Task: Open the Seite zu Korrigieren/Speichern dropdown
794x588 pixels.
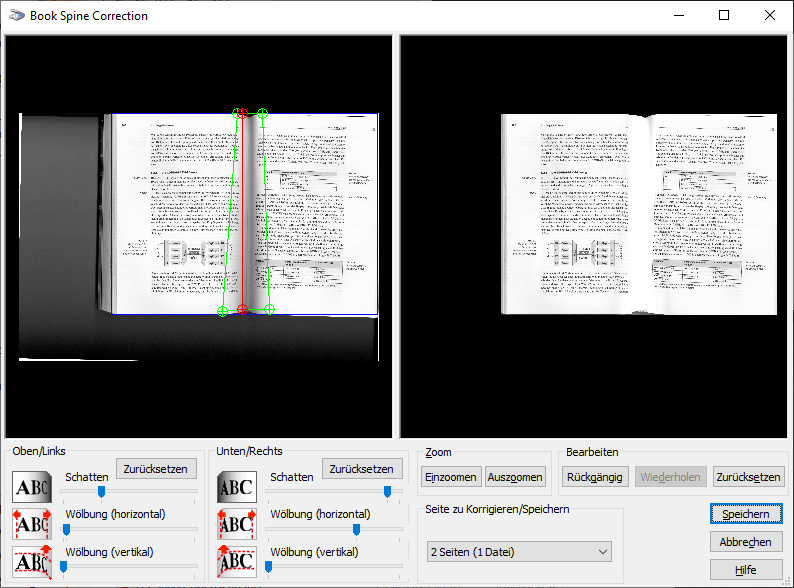Action: click(x=519, y=551)
